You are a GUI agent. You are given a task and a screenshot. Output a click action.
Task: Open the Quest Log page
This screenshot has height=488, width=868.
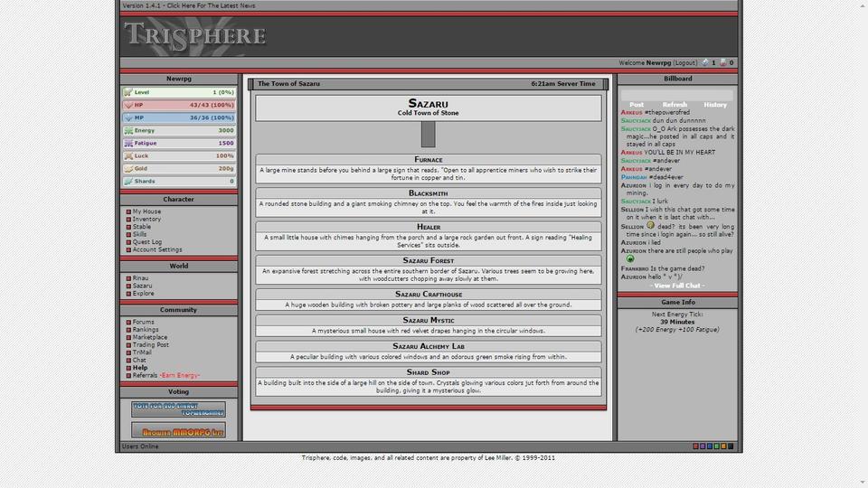(x=146, y=242)
